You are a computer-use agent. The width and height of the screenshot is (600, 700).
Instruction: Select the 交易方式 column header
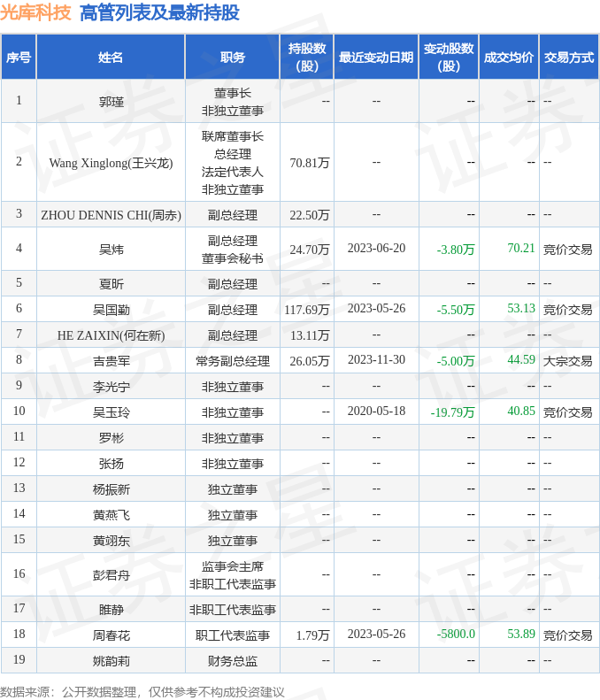569,58
